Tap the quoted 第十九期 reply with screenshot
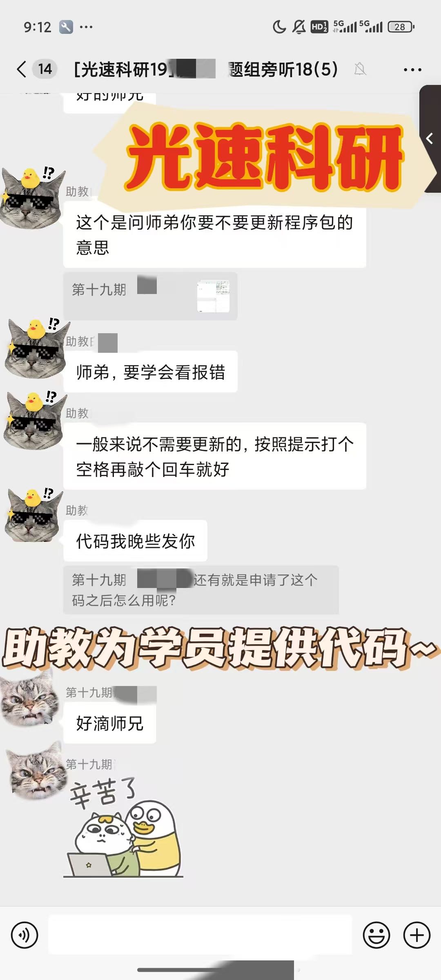The height and width of the screenshot is (980, 441). click(x=150, y=296)
